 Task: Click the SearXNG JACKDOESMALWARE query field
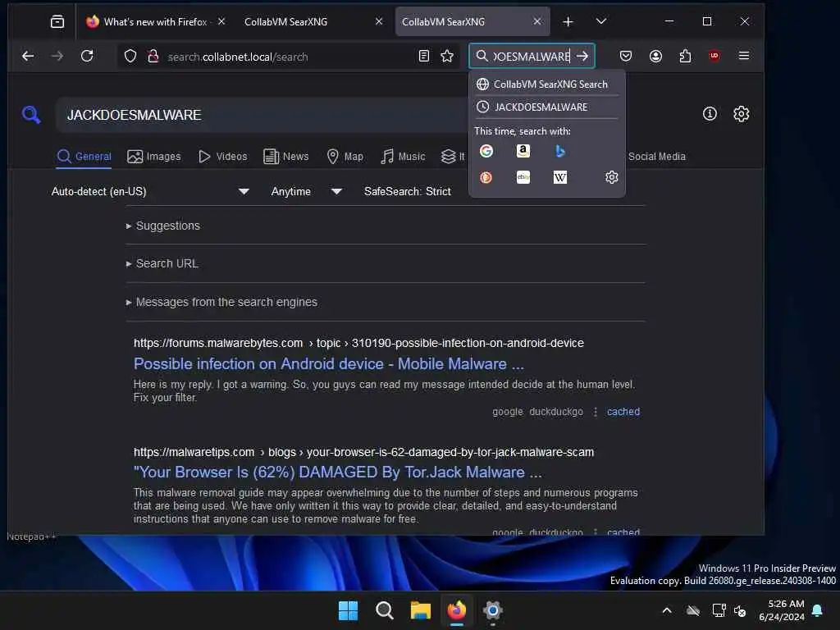click(262, 115)
